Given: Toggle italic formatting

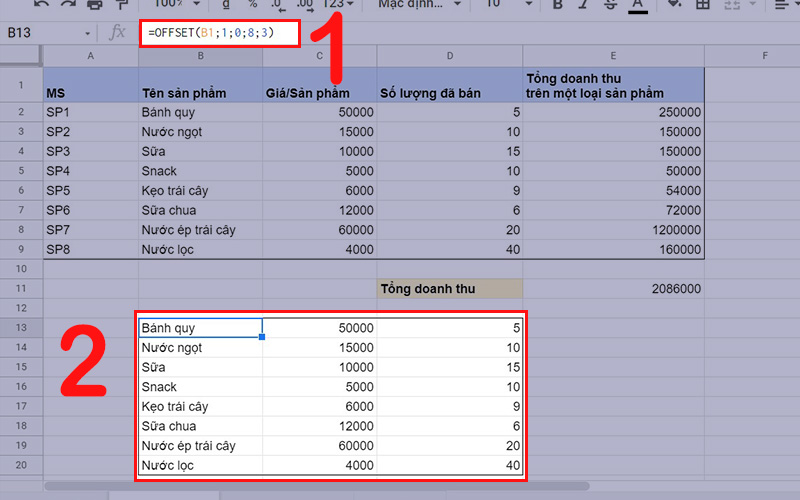Looking at the screenshot, I should [583, 4].
